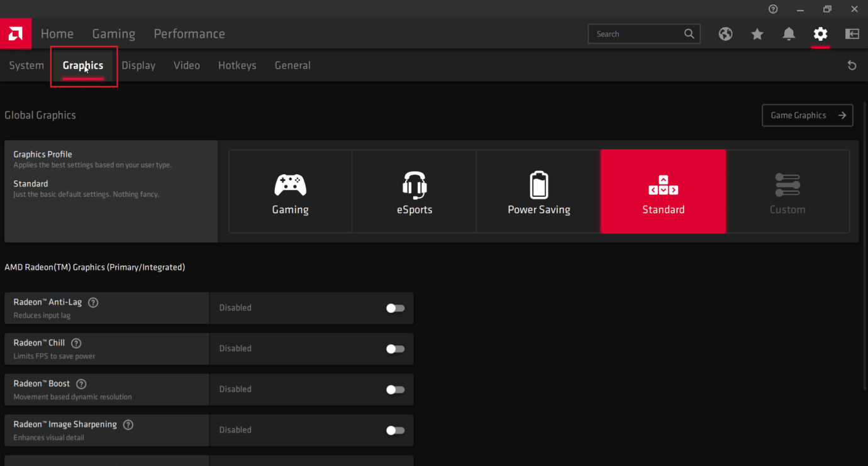Open Game Graphics button

tap(808, 115)
